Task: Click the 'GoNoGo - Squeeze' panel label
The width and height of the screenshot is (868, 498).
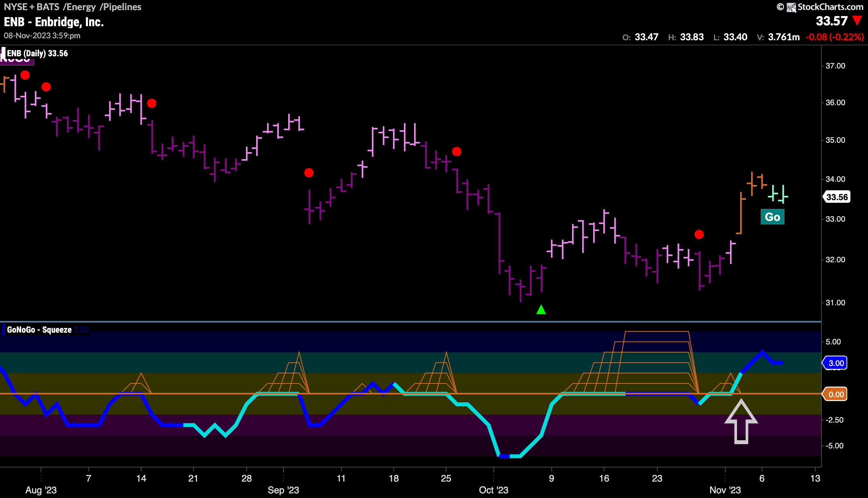Action: coord(39,330)
